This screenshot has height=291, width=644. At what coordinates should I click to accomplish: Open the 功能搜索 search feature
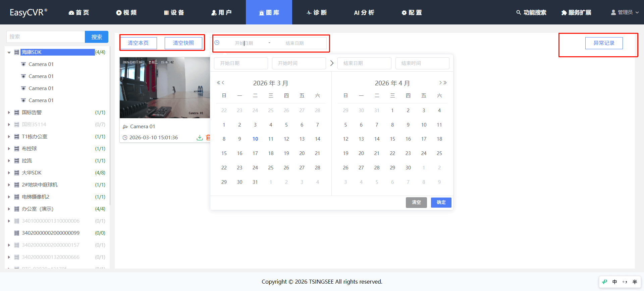531,12
